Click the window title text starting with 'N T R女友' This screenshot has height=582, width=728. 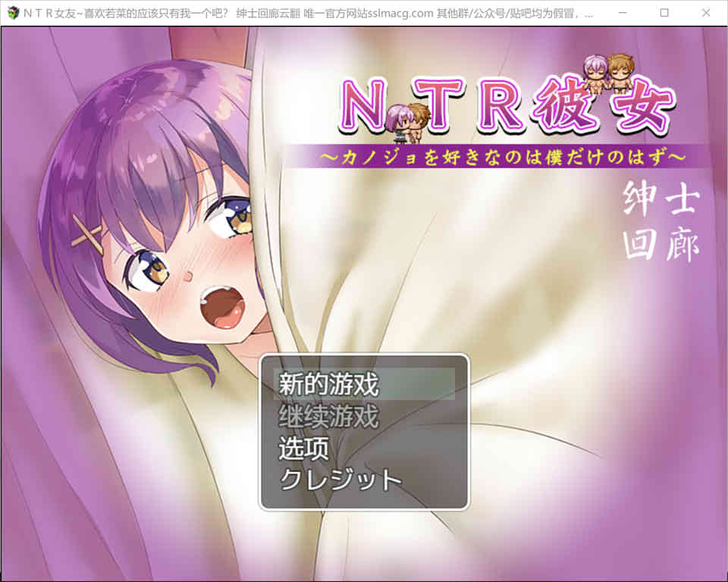(308, 14)
